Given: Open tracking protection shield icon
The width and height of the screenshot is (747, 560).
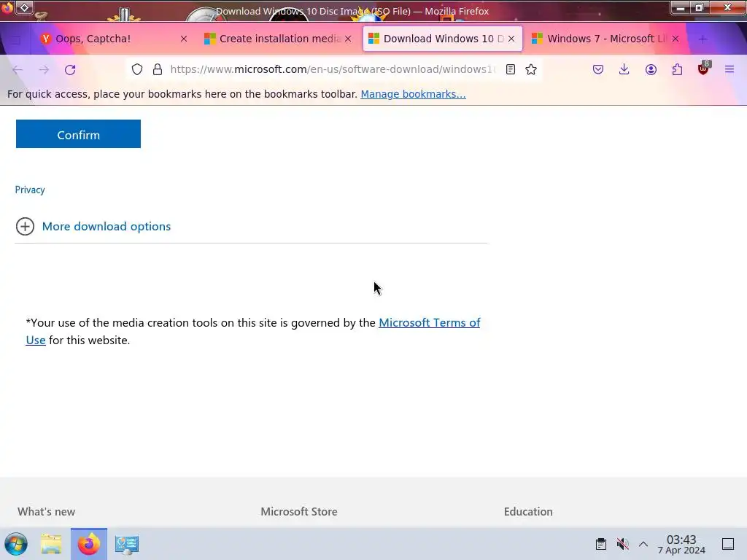Looking at the screenshot, I should click(x=137, y=69).
